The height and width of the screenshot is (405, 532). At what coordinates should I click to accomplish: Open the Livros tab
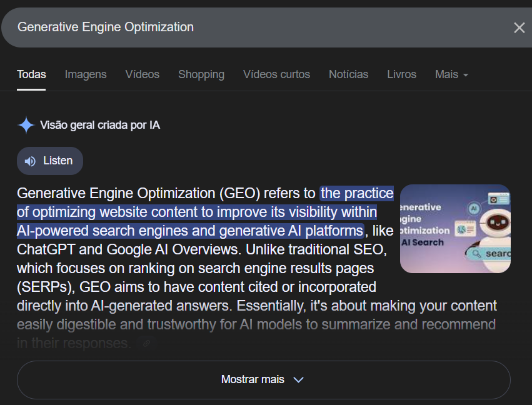tap(401, 74)
